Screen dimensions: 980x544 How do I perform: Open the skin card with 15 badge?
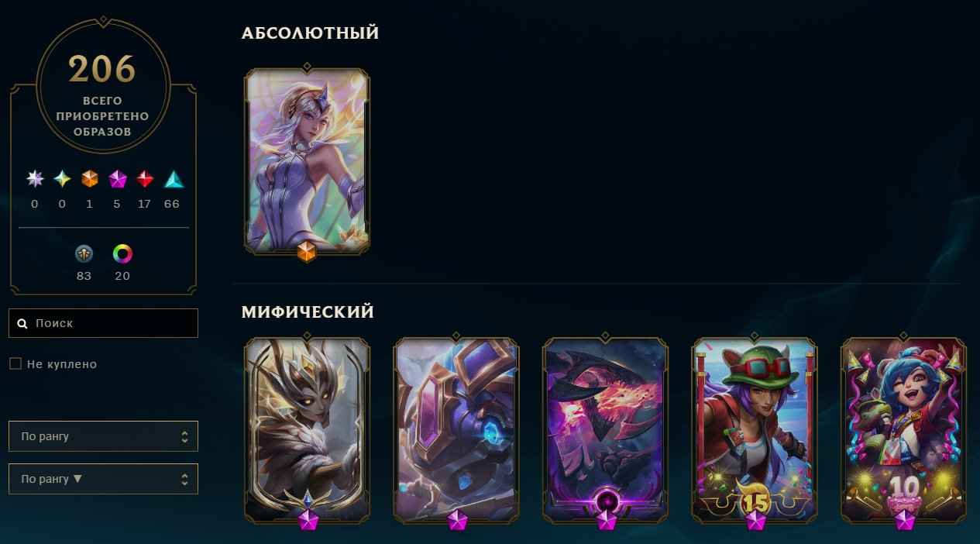pyautogui.click(x=754, y=431)
